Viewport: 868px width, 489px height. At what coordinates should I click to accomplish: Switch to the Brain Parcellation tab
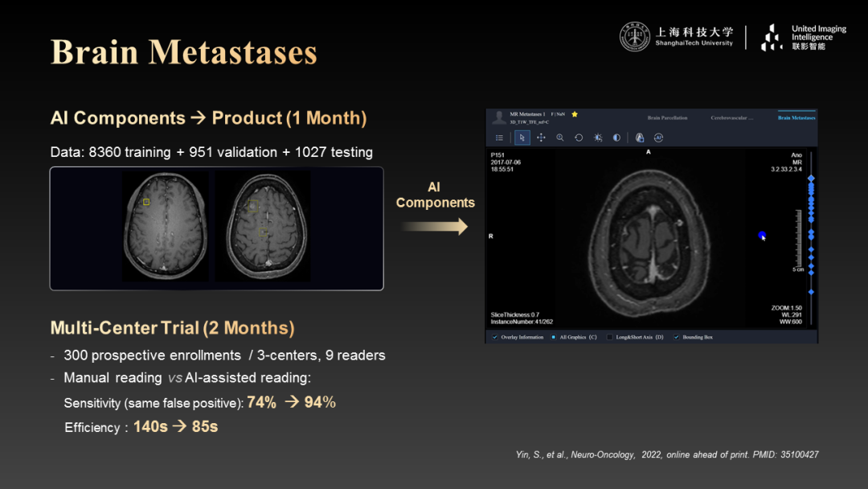click(667, 118)
